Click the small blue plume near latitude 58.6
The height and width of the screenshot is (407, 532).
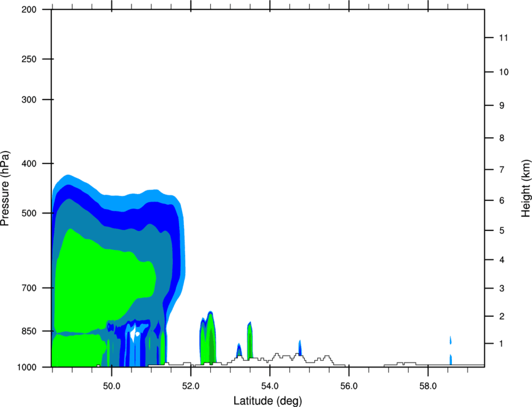click(451, 359)
